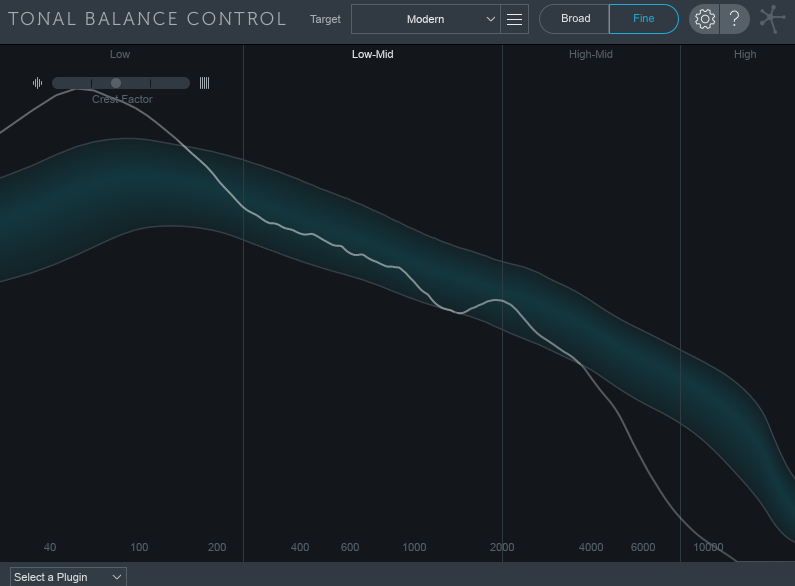Screen dimensions: 795x586
Task: Click the high crest factor waveform icon
Action: coord(38,83)
